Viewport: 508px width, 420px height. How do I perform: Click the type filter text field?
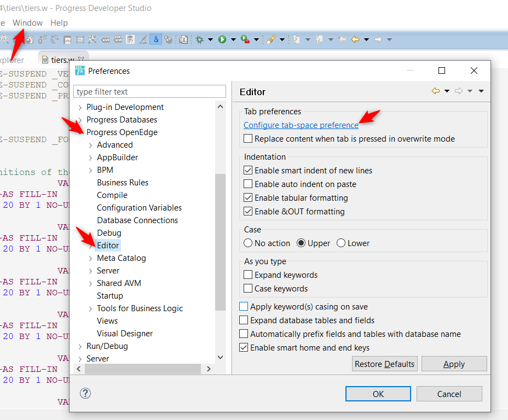[149, 92]
